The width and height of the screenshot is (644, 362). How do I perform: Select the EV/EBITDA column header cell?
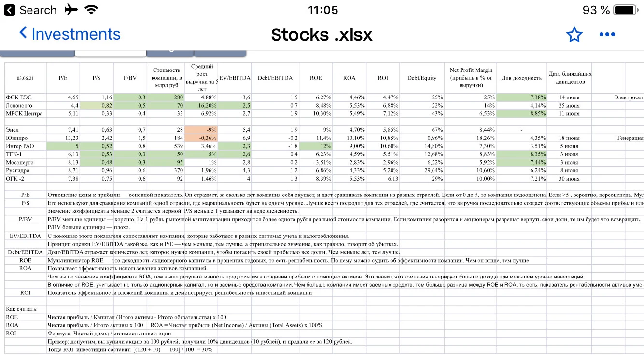pos(235,78)
